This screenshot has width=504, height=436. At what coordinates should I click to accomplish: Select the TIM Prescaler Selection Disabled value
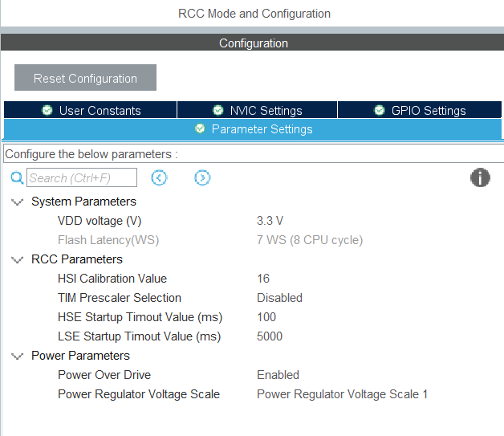[x=279, y=298]
